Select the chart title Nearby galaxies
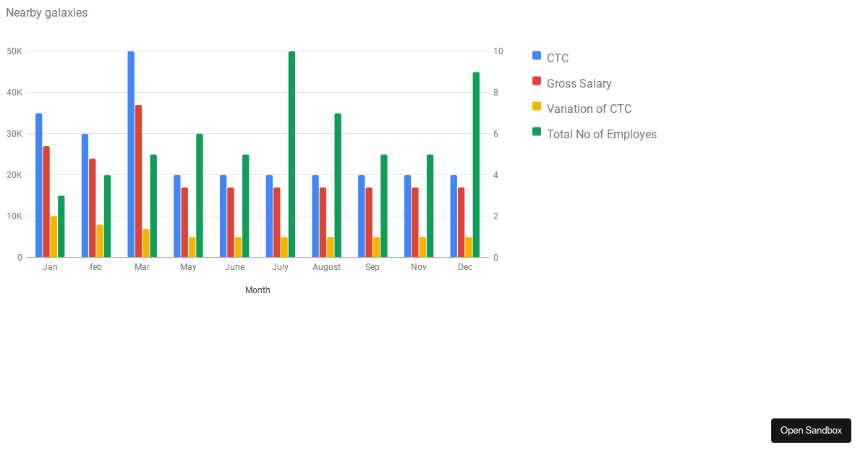 (46, 12)
